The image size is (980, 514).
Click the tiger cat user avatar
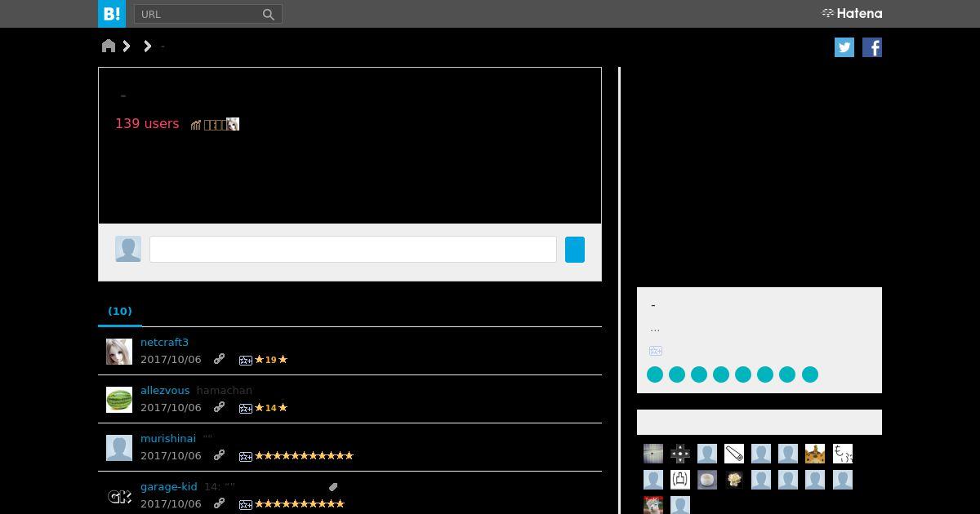click(815, 454)
